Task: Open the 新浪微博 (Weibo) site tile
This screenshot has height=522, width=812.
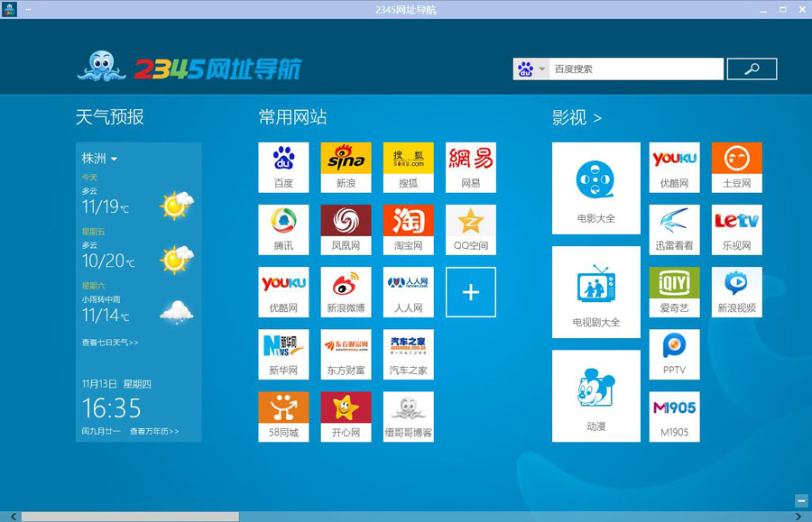Action: coord(346,292)
